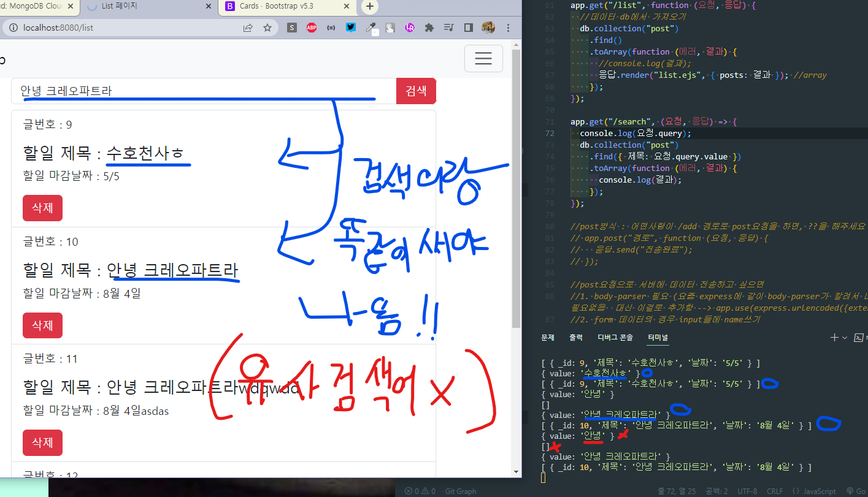The image size is (868, 497).
Task: Click line number 72 in the editor gutter
Action: coord(550,134)
